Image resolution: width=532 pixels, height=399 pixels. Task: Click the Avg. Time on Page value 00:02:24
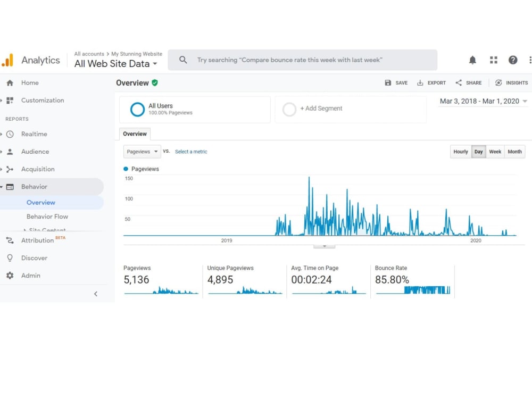tap(311, 280)
